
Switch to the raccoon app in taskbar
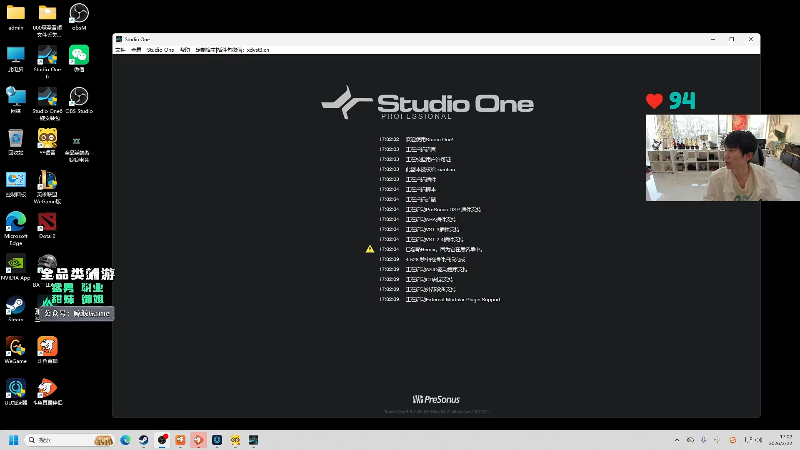pos(235,440)
